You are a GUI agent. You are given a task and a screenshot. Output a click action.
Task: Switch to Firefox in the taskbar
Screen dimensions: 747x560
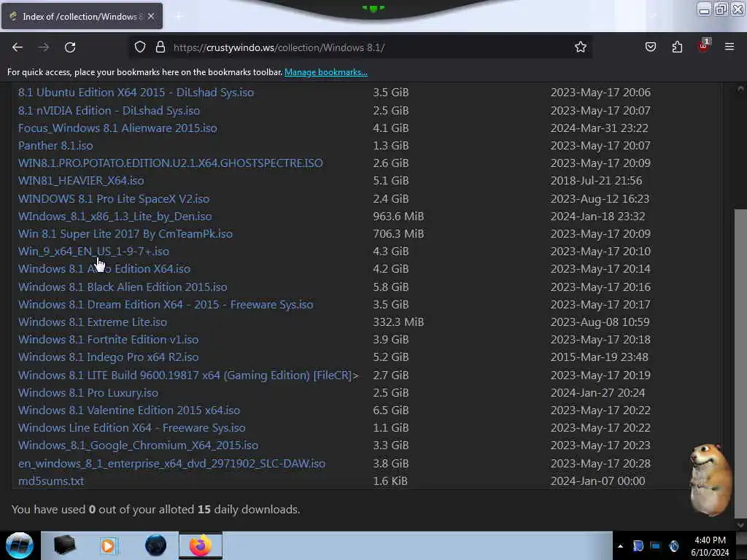click(x=201, y=545)
